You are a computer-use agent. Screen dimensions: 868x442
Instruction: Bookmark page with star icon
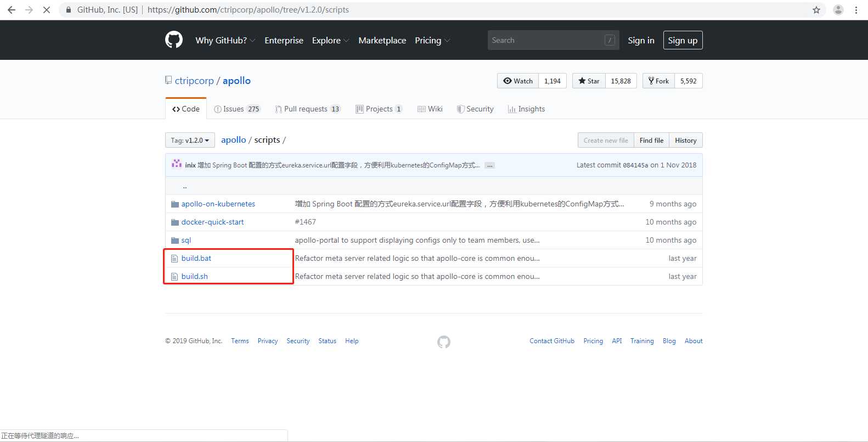pos(816,10)
